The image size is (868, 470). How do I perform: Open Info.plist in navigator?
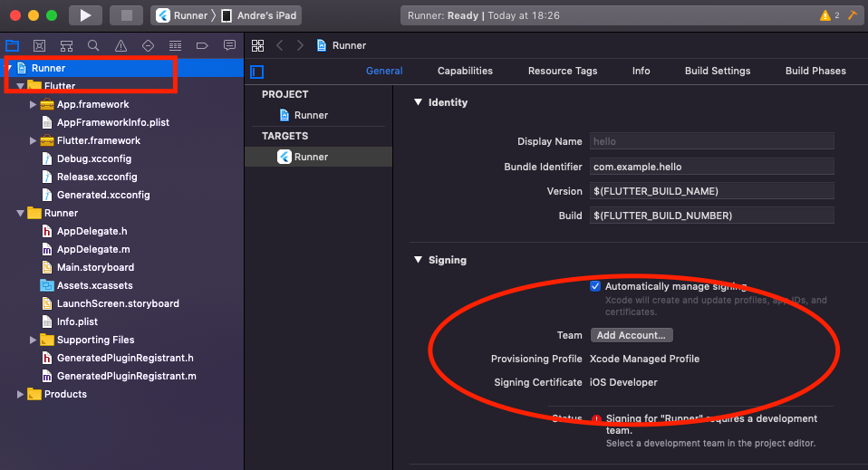pyautogui.click(x=77, y=321)
